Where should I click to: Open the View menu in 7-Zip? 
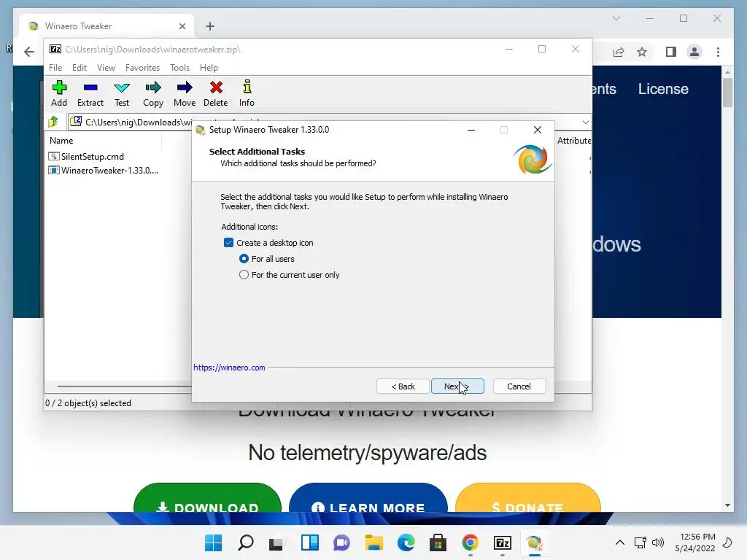coord(106,68)
